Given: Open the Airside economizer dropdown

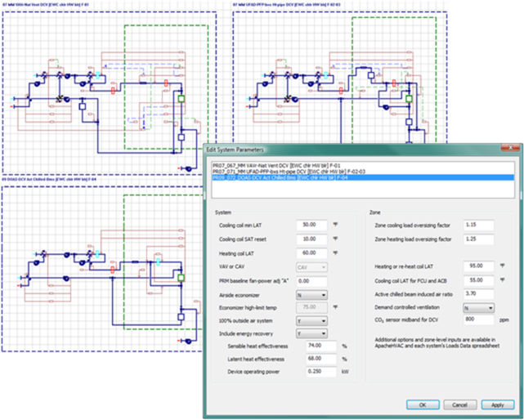Looking at the screenshot, I should [313, 294].
